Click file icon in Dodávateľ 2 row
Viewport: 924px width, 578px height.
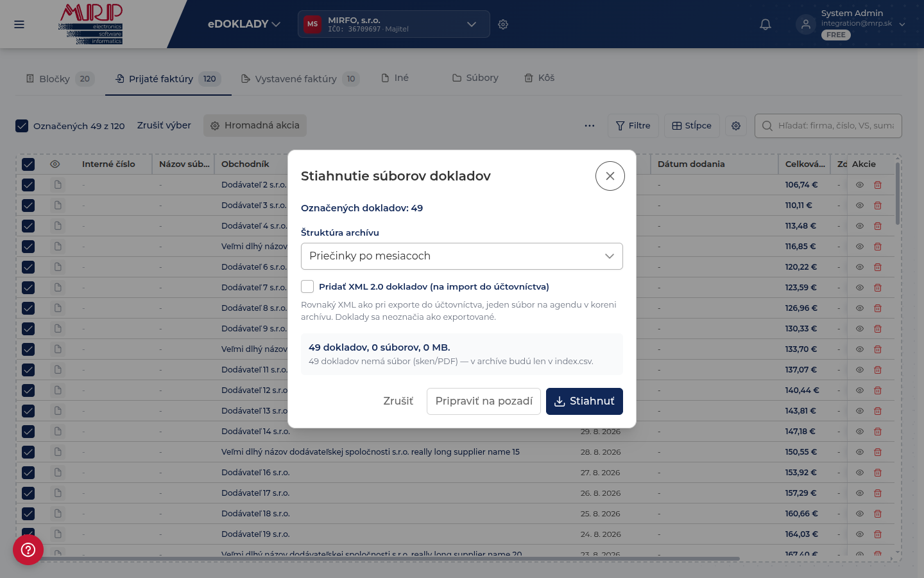point(58,185)
